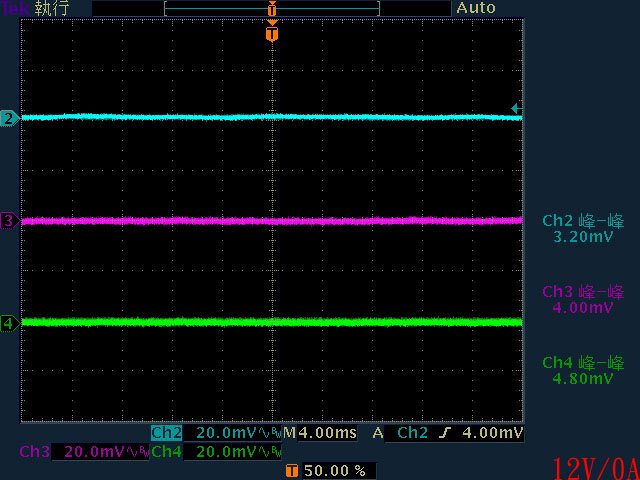Click the orange trigger position marker T
This screenshot has height=480, width=640.
click(271, 33)
